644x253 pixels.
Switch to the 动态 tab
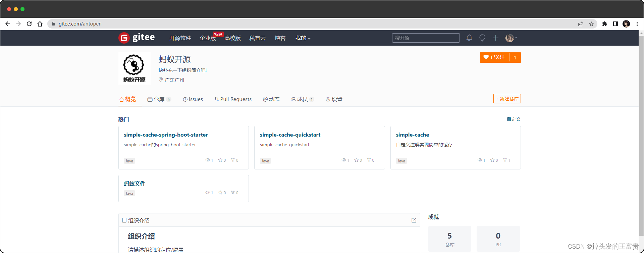click(x=271, y=99)
